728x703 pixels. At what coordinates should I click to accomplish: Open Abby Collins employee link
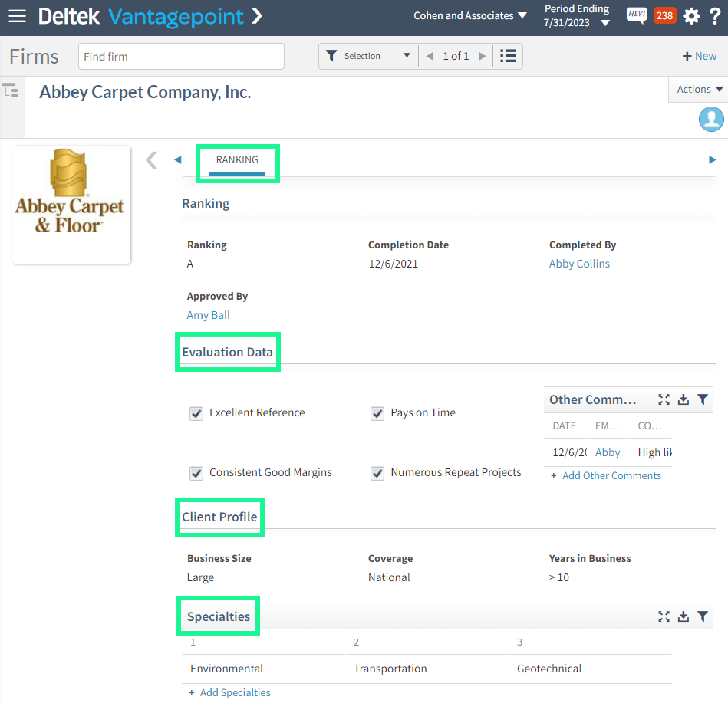click(x=579, y=264)
